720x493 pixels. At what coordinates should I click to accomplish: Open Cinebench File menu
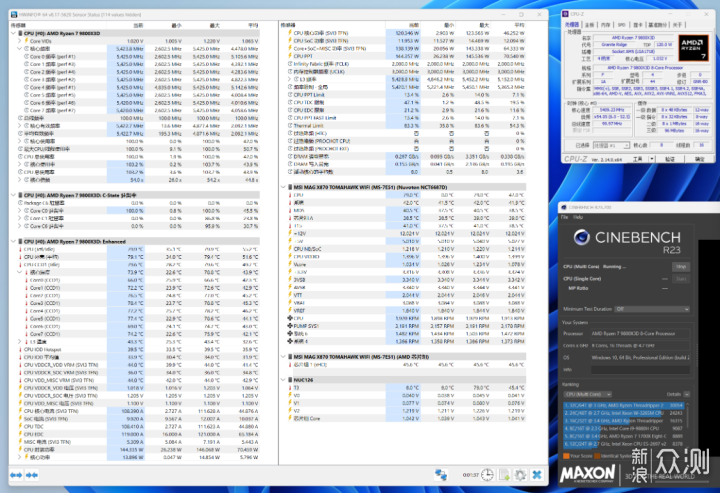click(564, 217)
